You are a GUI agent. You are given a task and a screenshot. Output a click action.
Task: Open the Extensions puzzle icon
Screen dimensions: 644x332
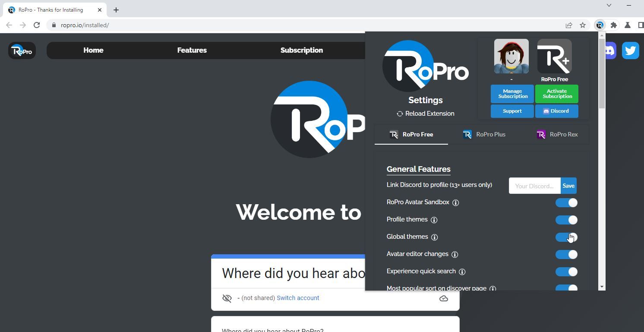[x=614, y=25]
